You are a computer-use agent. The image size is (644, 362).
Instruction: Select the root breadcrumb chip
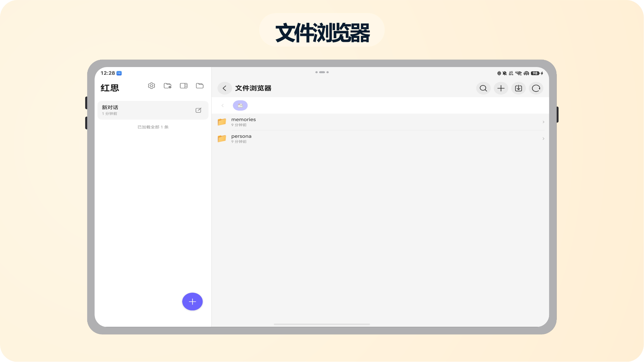click(240, 106)
